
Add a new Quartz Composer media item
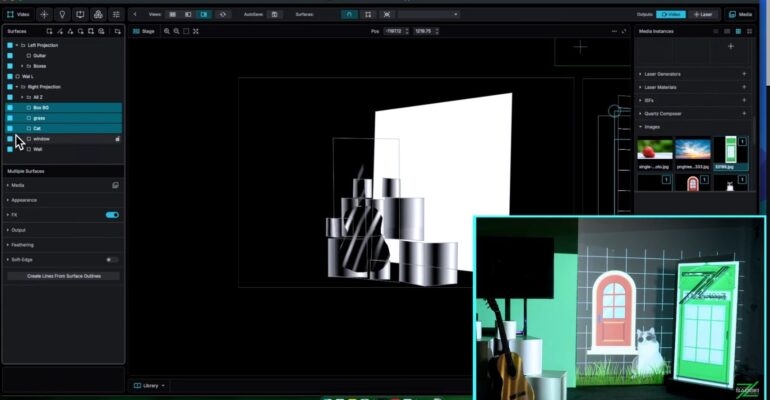point(744,114)
